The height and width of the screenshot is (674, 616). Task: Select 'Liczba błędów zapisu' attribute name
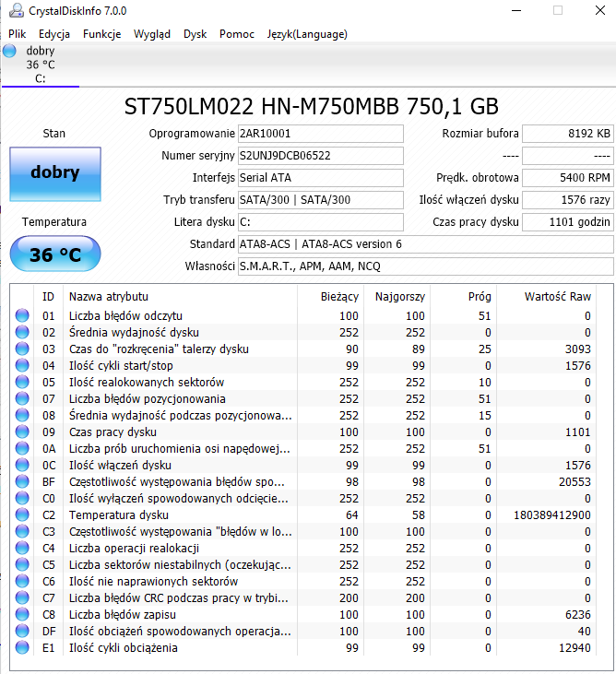coord(123,615)
